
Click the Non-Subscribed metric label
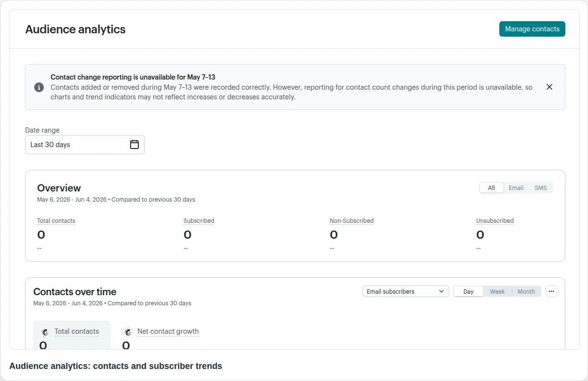tap(352, 221)
